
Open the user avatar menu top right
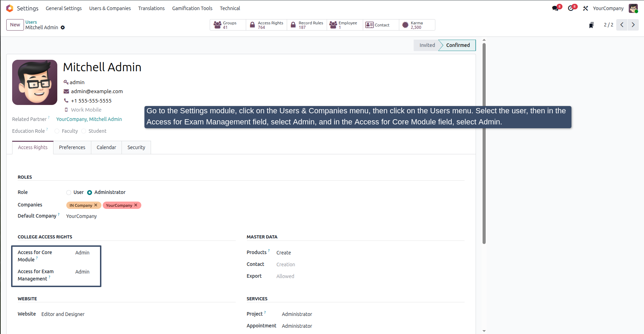click(633, 8)
